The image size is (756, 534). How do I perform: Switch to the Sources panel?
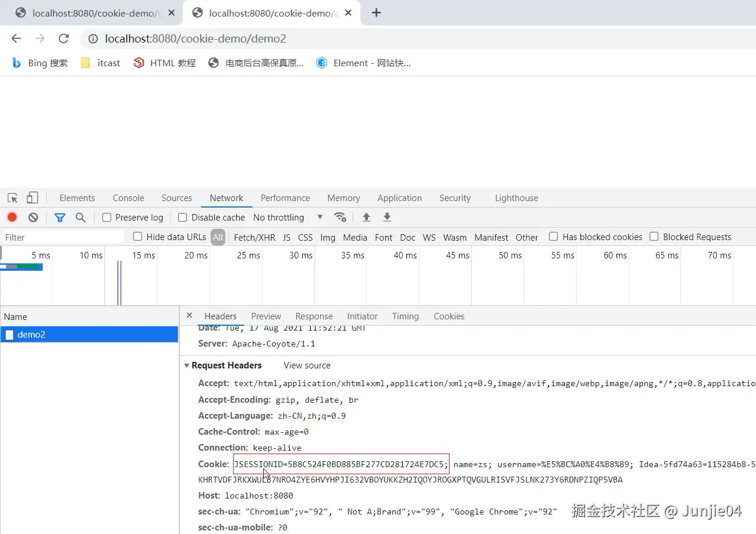point(177,198)
